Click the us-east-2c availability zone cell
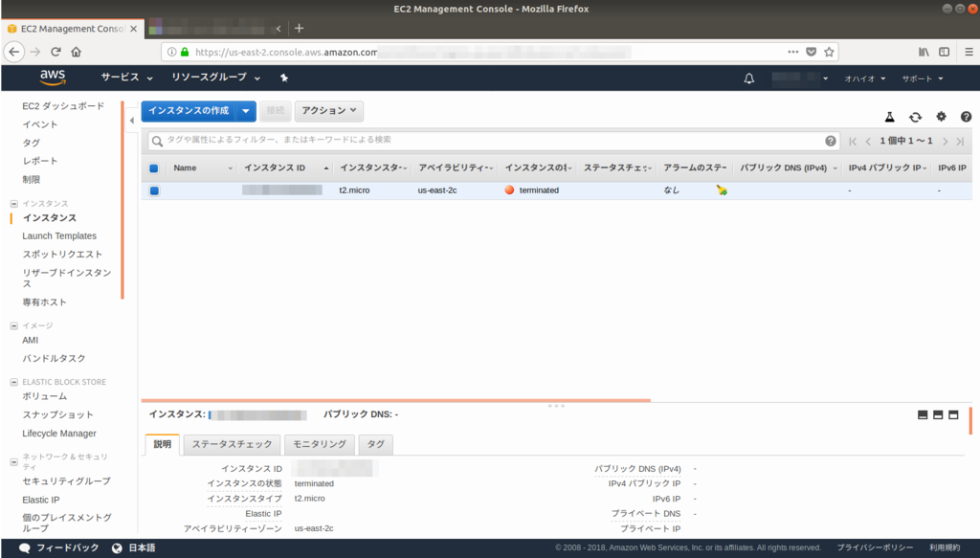The image size is (980, 558). coord(437,190)
